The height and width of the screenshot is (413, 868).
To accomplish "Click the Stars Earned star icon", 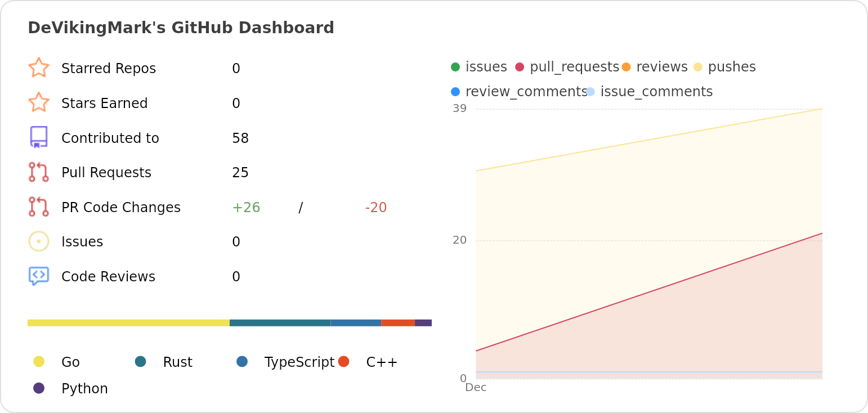I will pyautogui.click(x=39, y=102).
